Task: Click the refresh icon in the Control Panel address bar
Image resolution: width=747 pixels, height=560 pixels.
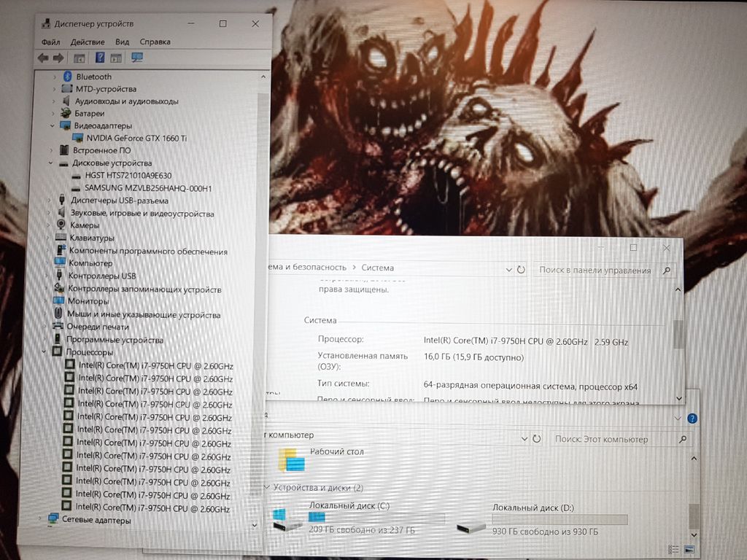Action: pyautogui.click(x=521, y=269)
